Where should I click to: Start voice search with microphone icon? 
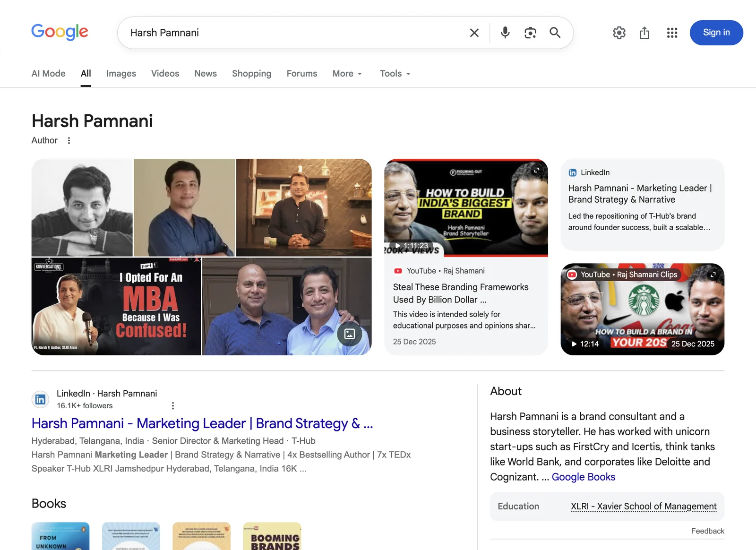coord(505,33)
